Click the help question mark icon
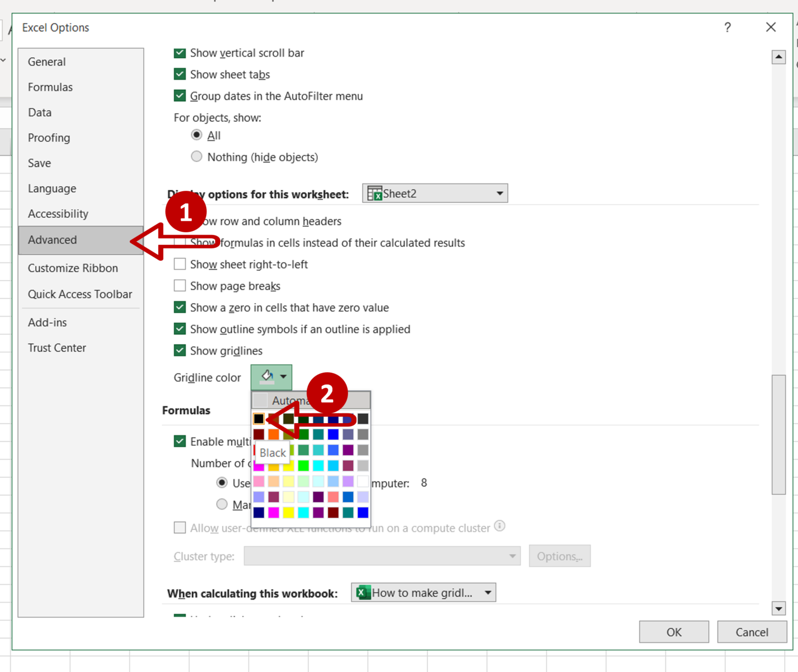Viewport: 798px width, 672px height. [x=727, y=28]
